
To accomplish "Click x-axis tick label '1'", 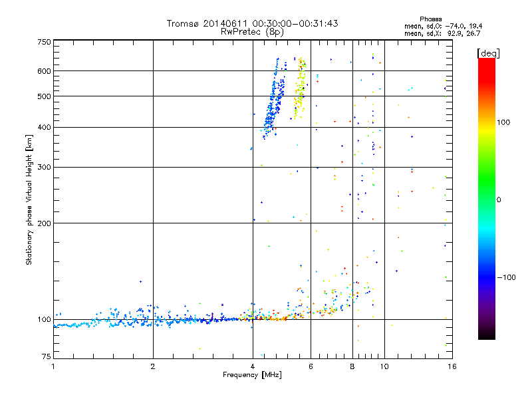I will 53,366.
